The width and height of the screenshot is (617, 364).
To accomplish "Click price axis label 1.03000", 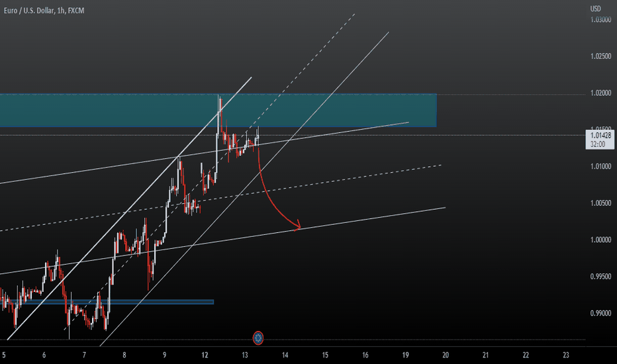I will click(x=601, y=20).
